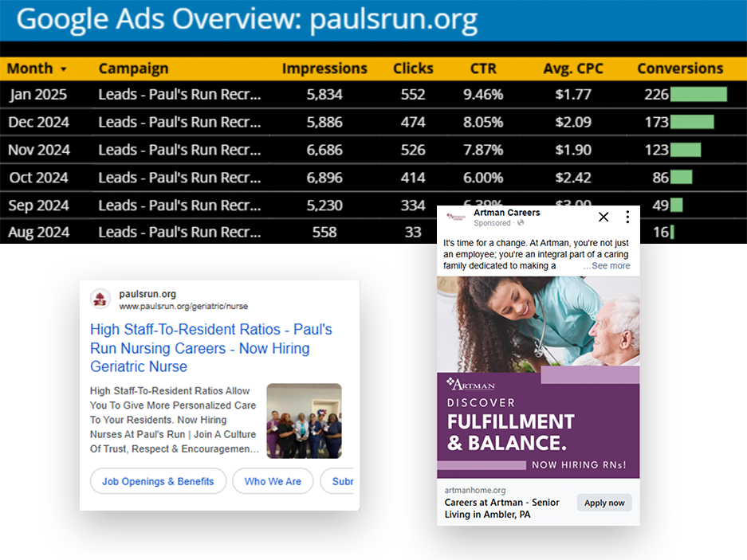Click the $1.77 average CPC value
The image size is (747, 560).
tap(573, 94)
